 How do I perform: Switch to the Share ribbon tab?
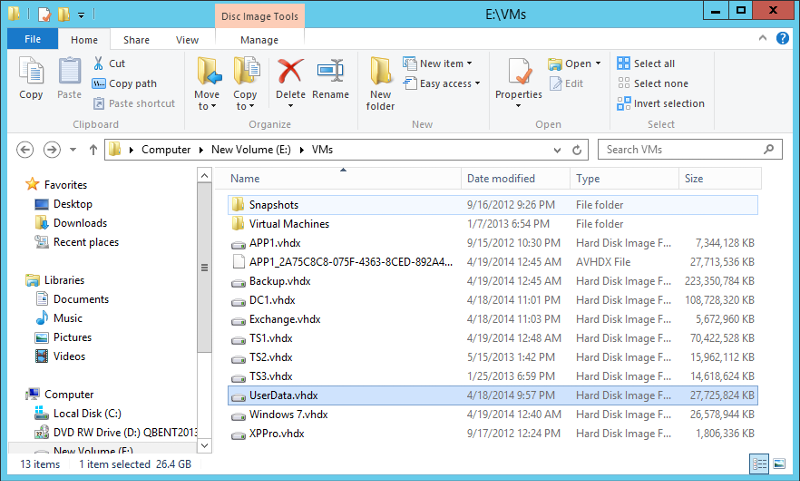136,39
